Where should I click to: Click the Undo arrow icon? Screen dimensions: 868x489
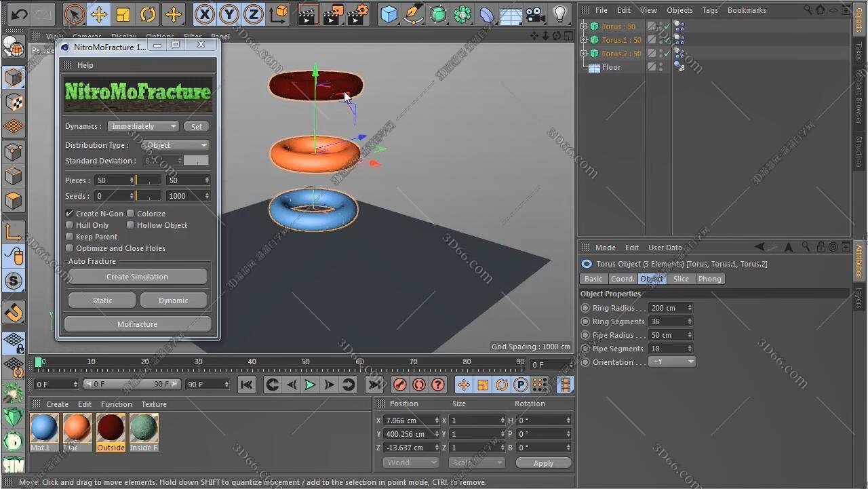pyautogui.click(x=19, y=14)
